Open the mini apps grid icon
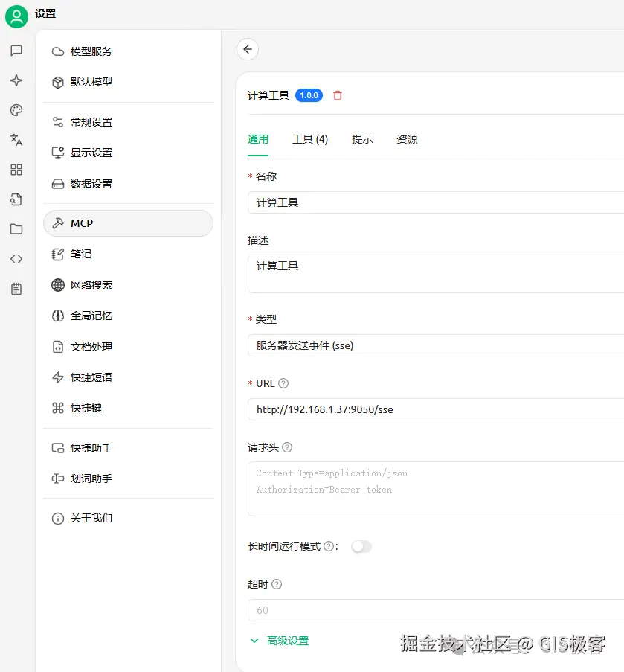Image resolution: width=624 pixels, height=672 pixels. (x=16, y=170)
